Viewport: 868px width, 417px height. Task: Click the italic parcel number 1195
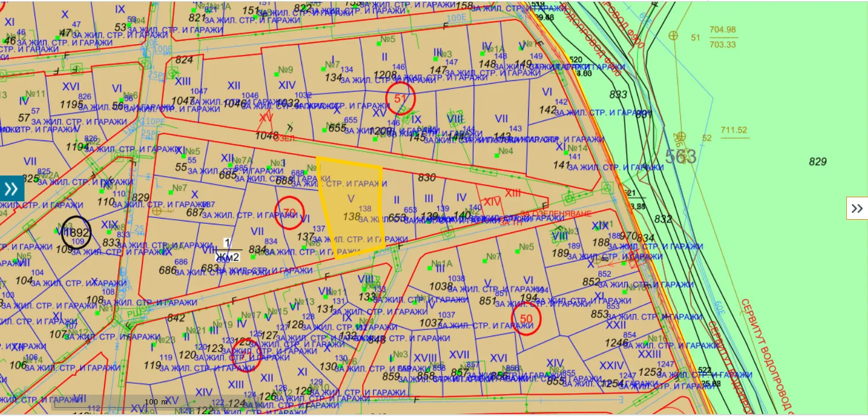72,104
